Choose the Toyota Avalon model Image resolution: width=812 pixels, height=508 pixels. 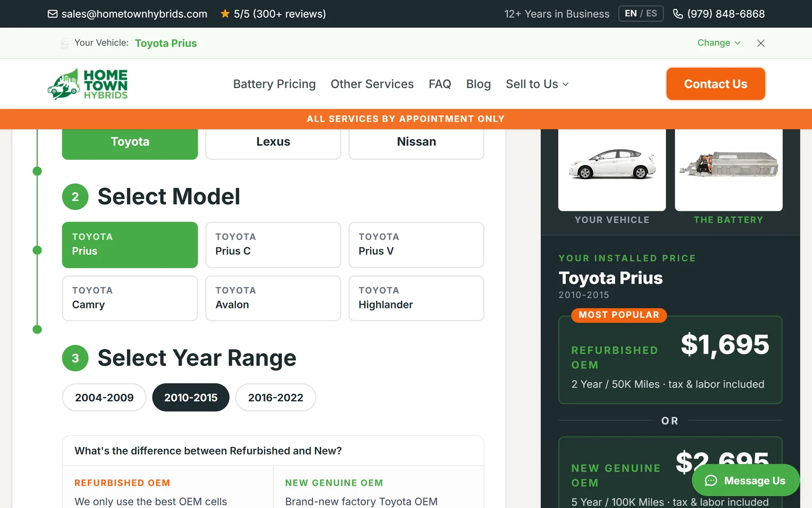[x=273, y=298]
